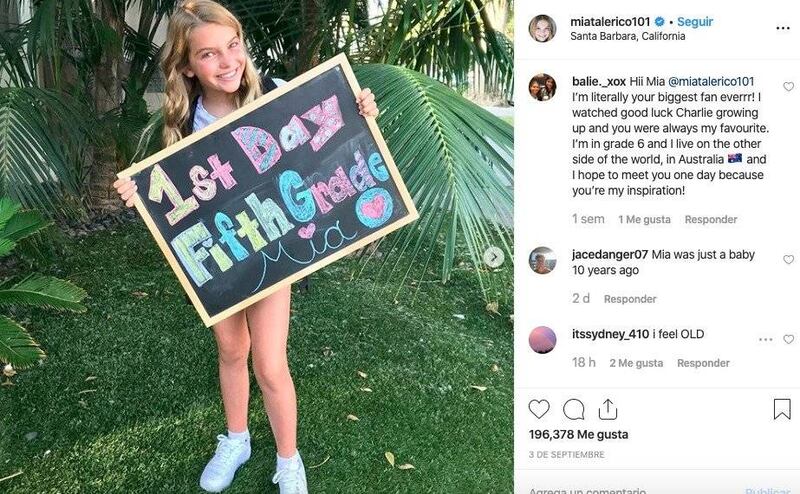This screenshot has width=800, height=494.
Task: Reply to jacedanger07's comment
Action: pyautogui.click(x=630, y=299)
